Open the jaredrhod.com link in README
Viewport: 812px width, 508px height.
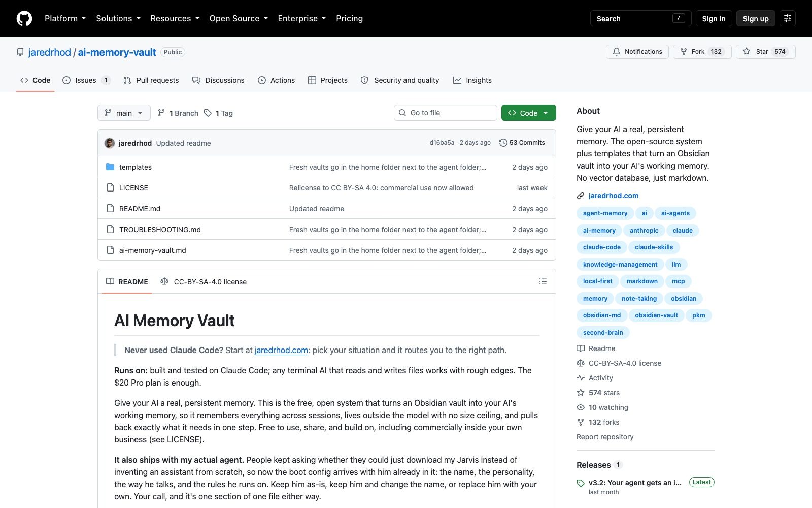coord(281,350)
